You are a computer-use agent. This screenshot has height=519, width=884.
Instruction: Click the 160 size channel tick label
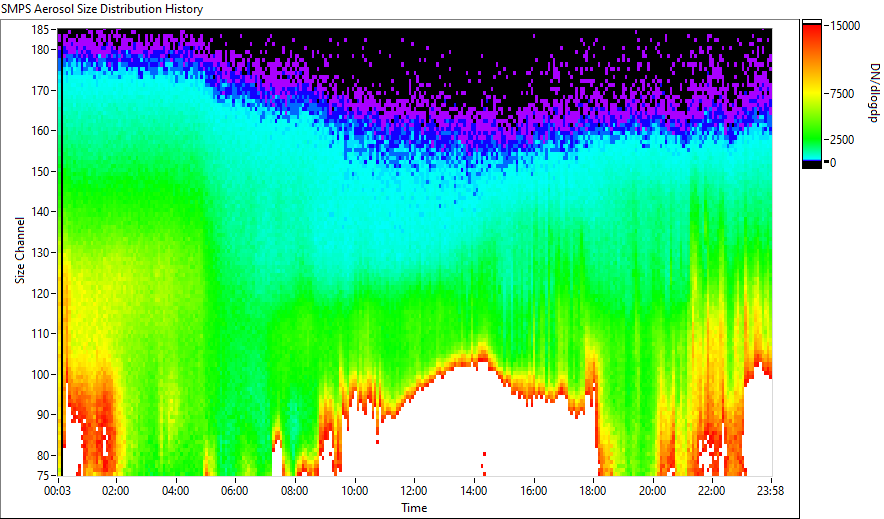[x=40, y=131]
